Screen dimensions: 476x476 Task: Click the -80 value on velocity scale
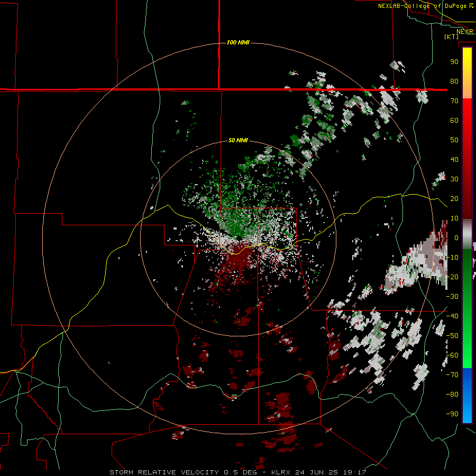452,395
